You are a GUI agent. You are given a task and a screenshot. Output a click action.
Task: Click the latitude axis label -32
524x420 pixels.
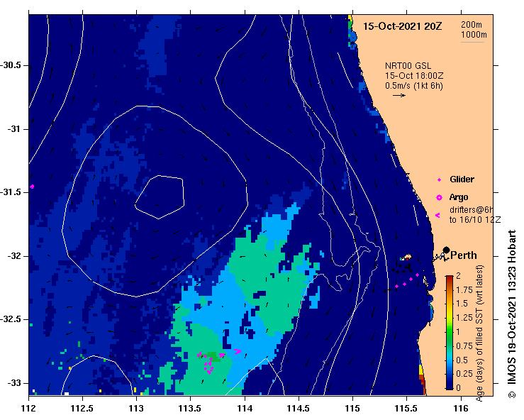(x=13, y=256)
